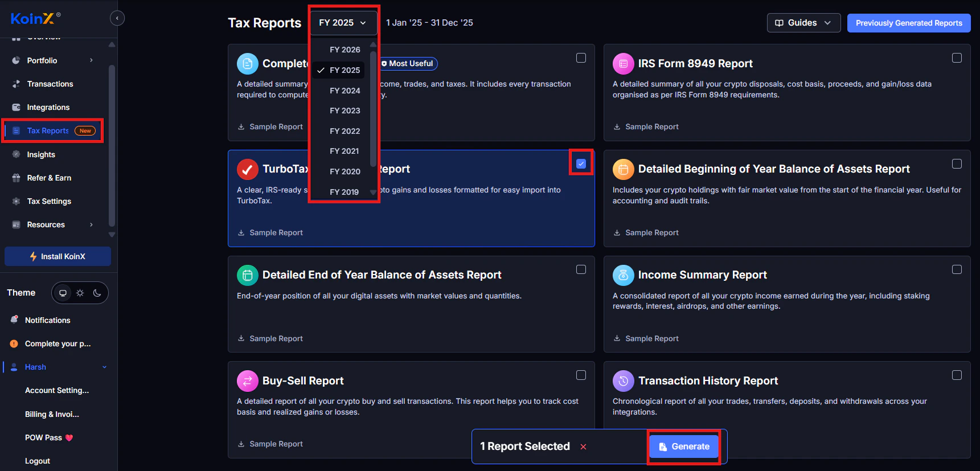Image resolution: width=980 pixels, height=471 pixels.
Task: Check End of Year Balance report checkbox
Action: 581,269
